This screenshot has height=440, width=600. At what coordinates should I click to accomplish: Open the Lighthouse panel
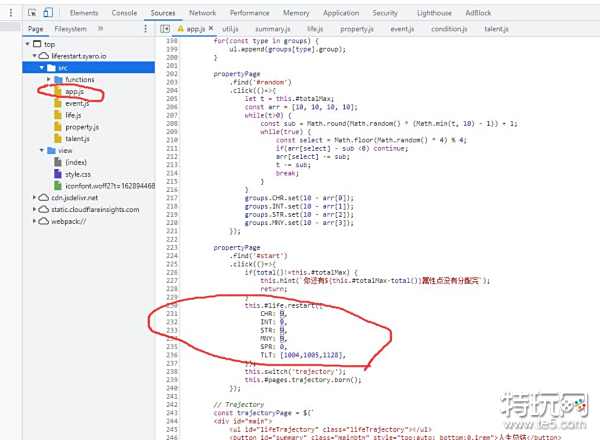434,13
